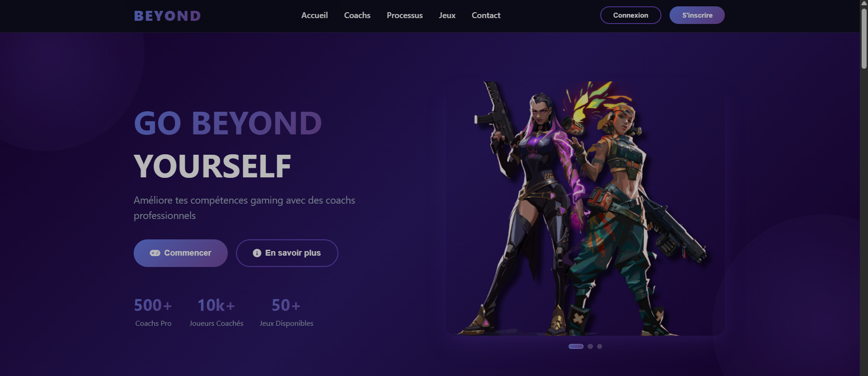
Task: Click the 50+ Jeux Disponibles stat
Action: pos(286,312)
